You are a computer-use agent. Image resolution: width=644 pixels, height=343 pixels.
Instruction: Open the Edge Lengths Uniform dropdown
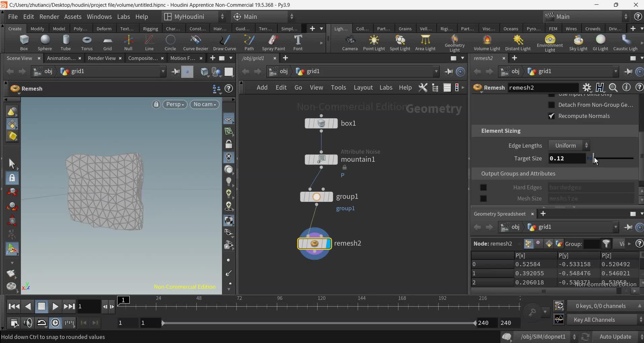tap(569, 146)
